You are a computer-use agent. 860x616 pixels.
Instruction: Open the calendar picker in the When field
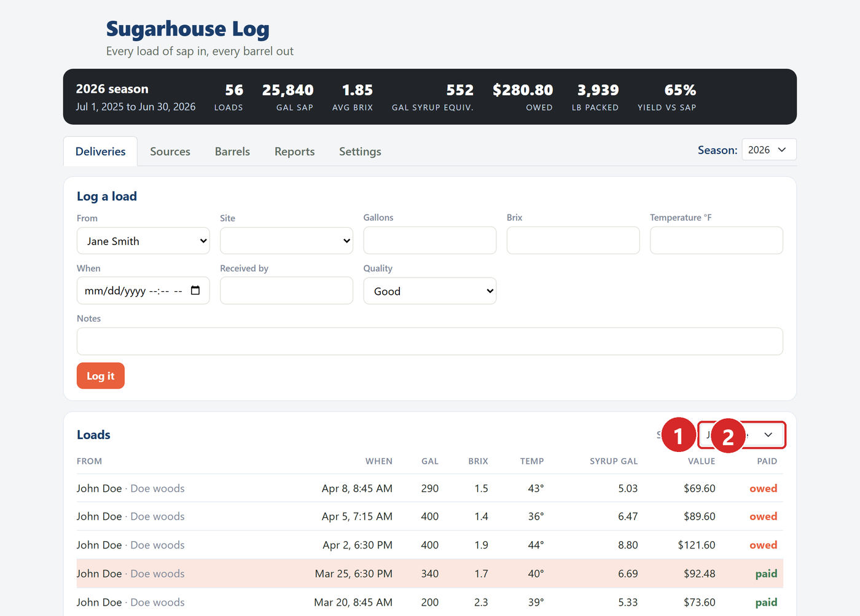tap(195, 290)
